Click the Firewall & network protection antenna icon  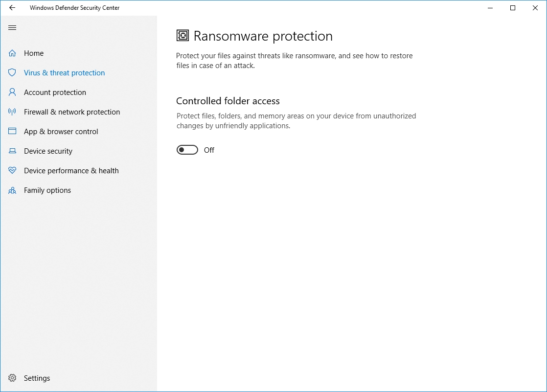(12, 112)
